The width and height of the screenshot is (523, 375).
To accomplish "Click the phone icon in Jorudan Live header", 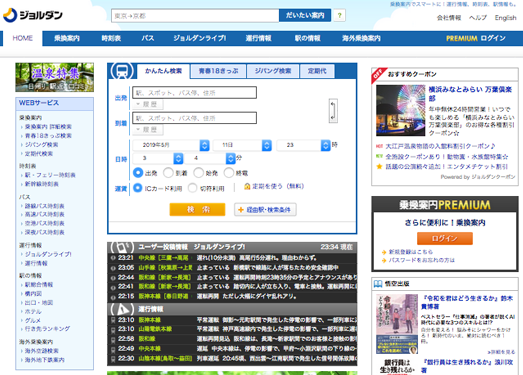I will [122, 247].
